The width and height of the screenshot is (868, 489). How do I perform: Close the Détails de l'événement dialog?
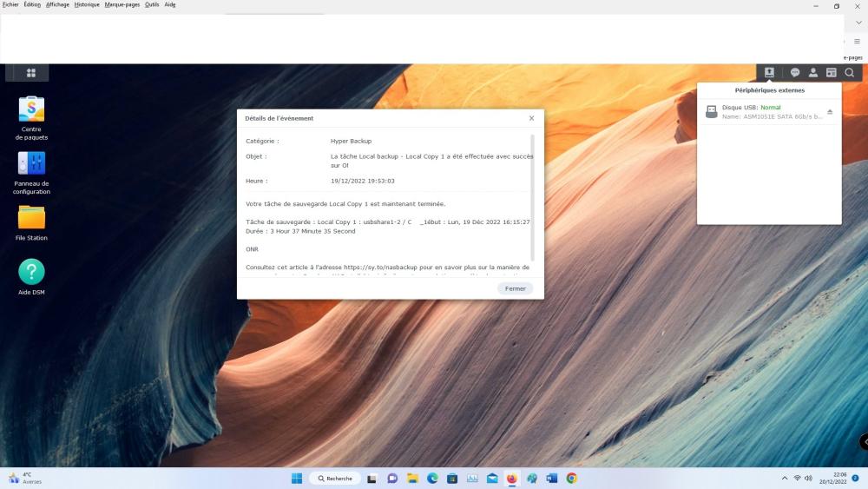pos(532,118)
